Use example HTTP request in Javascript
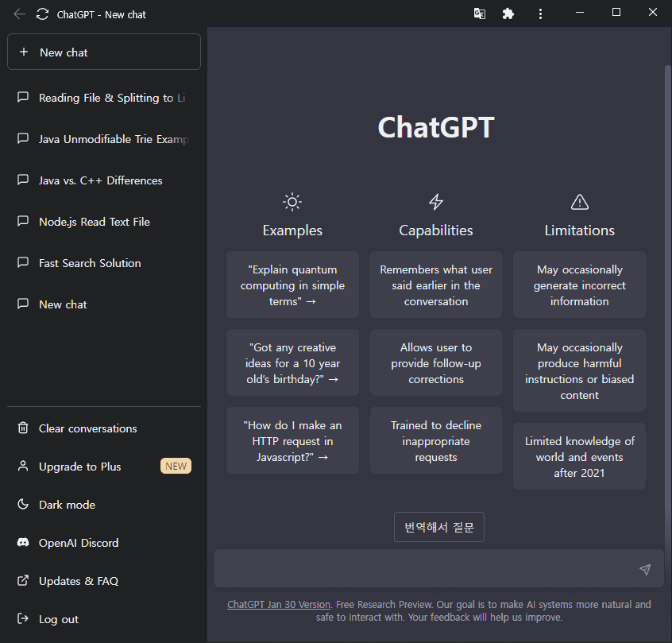This screenshot has height=643, width=672. tap(292, 440)
